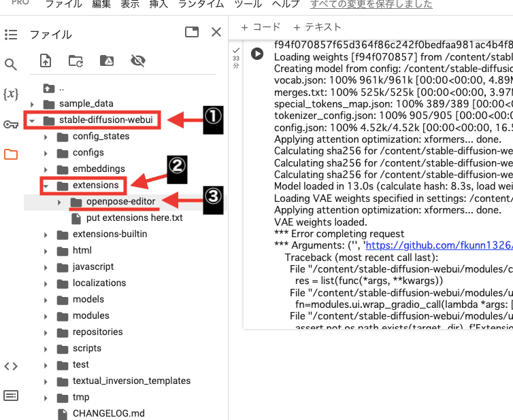
Task: Open the code snippets sidebar icon
Action: point(11,366)
